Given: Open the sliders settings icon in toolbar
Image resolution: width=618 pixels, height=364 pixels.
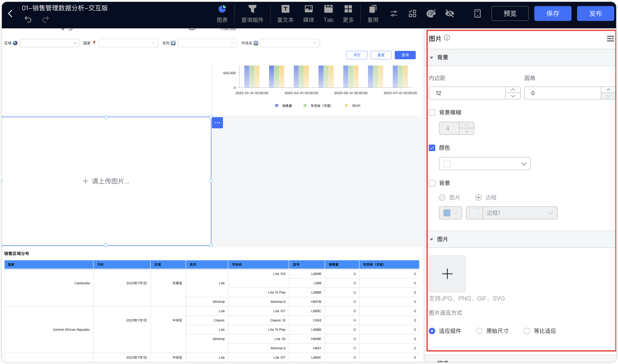Looking at the screenshot, I should click(x=394, y=13).
